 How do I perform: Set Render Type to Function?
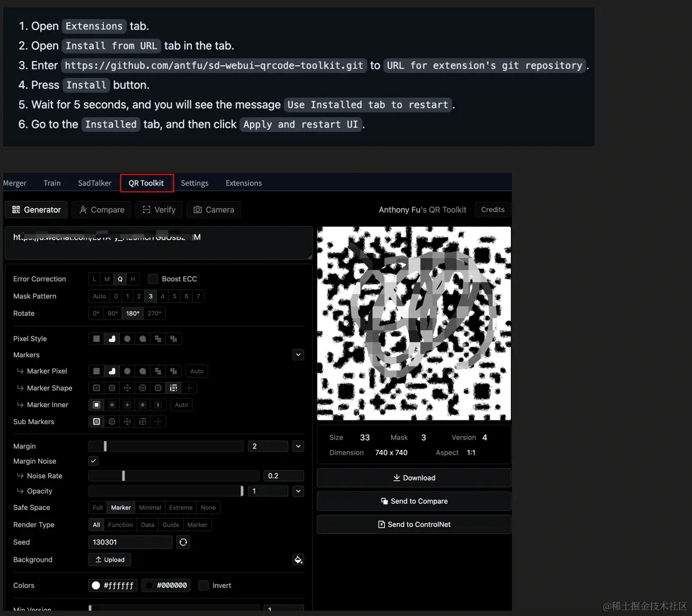(120, 525)
